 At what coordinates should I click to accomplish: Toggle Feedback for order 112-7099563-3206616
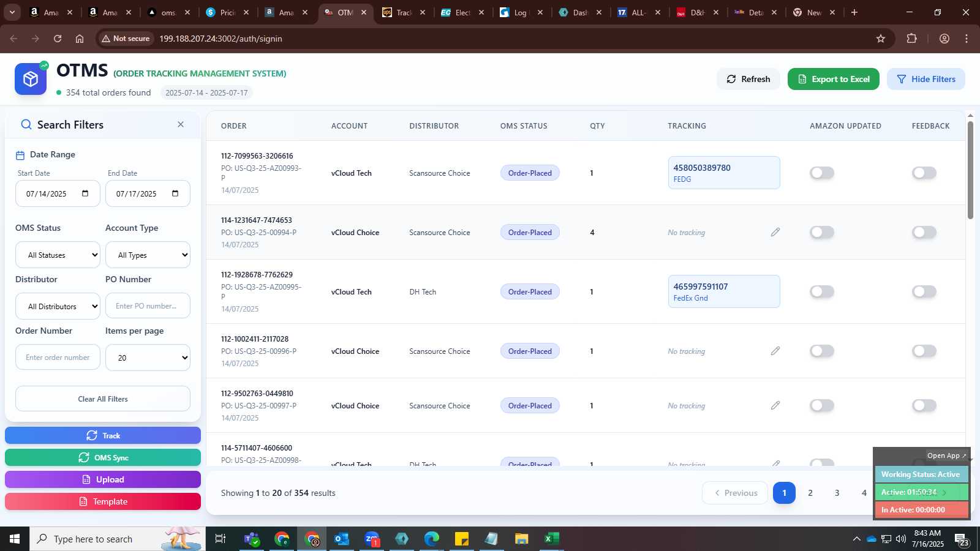click(924, 173)
